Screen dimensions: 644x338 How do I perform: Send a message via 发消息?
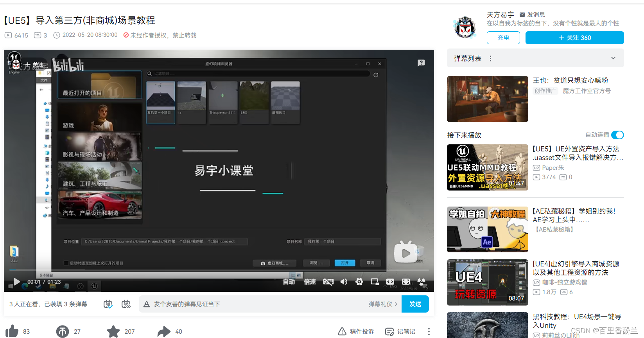(x=532, y=14)
